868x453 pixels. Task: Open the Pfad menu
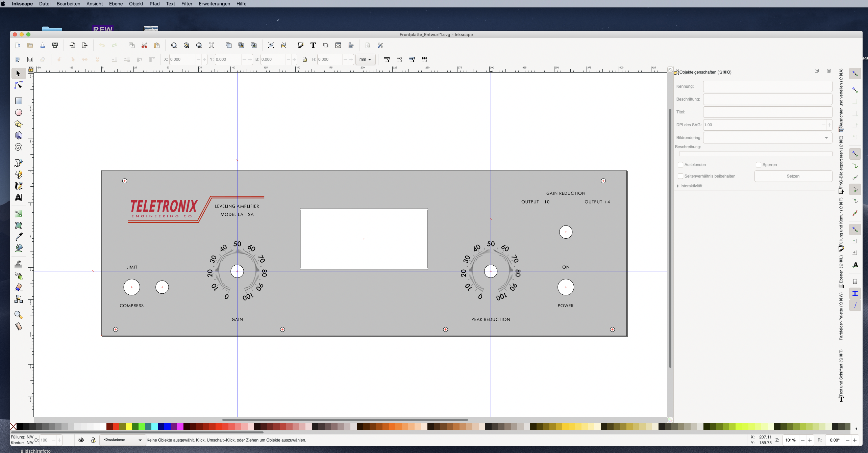154,4
